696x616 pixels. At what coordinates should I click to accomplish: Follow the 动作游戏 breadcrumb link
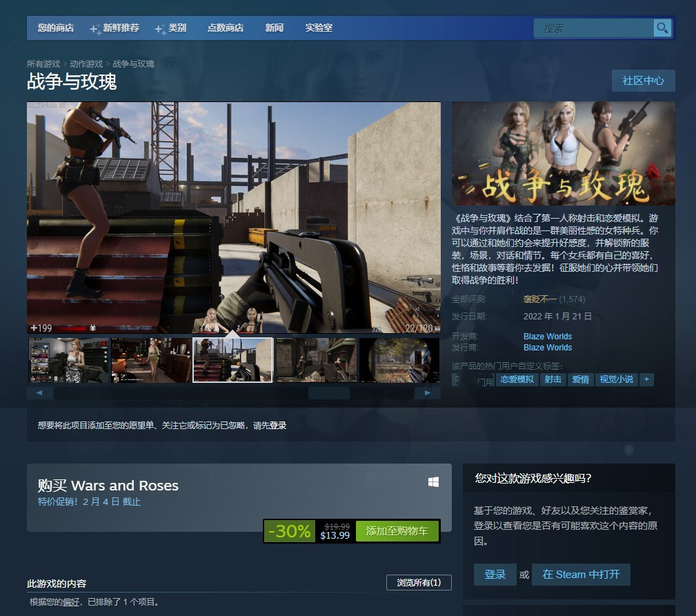86,64
